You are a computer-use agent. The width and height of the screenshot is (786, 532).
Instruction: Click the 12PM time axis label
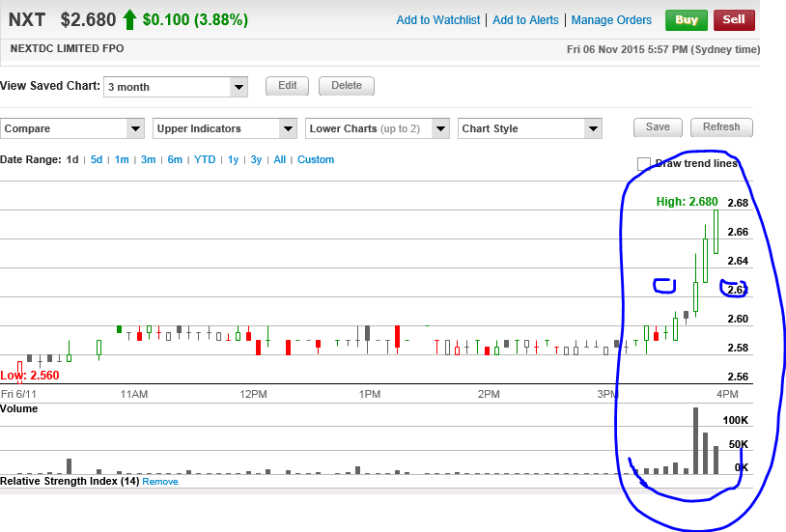(253, 394)
